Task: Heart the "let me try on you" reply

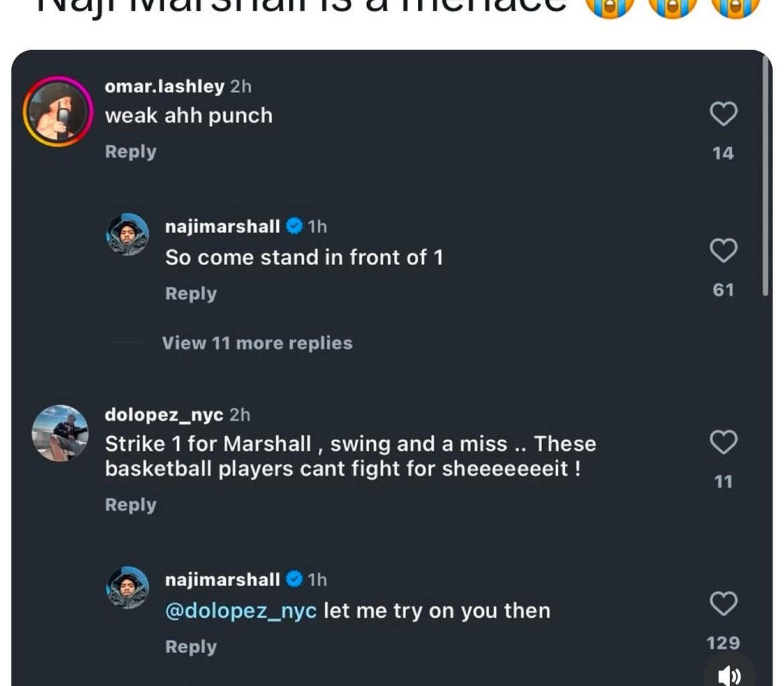Action: pyautogui.click(x=723, y=604)
